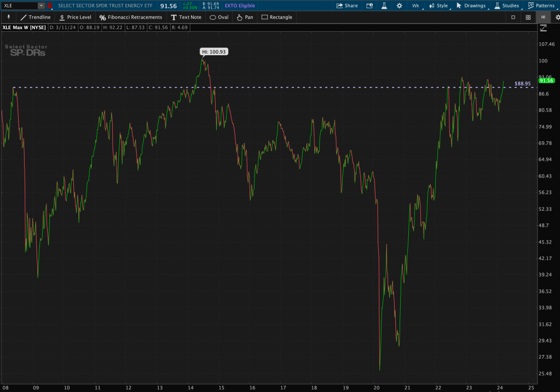Activate the Pan hand tool

[x=245, y=17]
